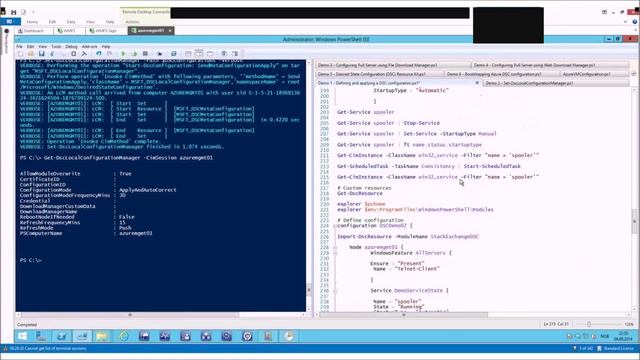Click the New Remote PowerShell Tab icon
The width and height of the screenshot is (640, 360).
160,54
